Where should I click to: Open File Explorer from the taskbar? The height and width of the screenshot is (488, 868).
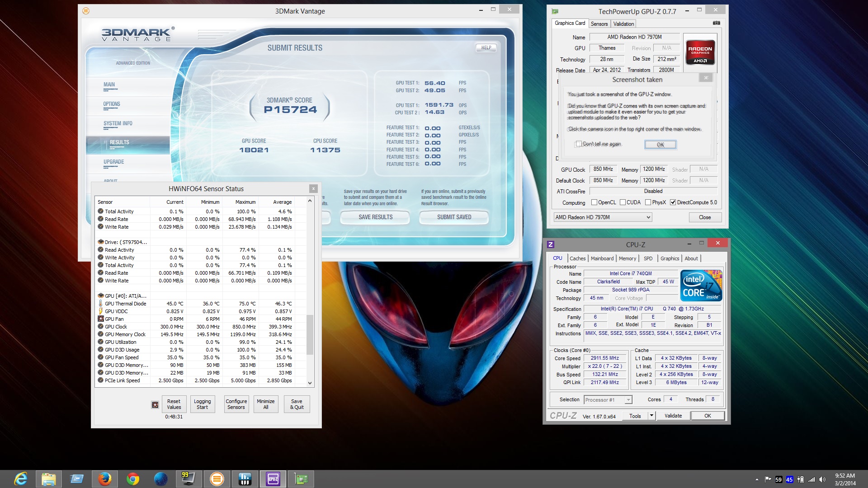48,479
